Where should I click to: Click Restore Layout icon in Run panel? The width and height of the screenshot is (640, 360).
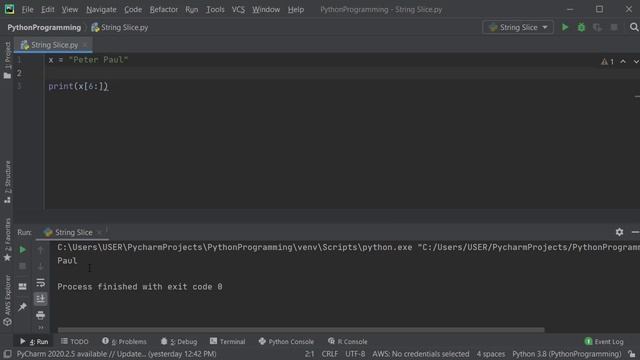[x=23, y=287]
